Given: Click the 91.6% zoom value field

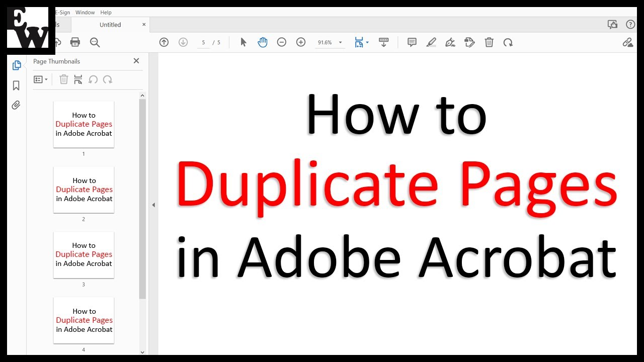Looking at the screenshot, I should [x=325, y=43].
